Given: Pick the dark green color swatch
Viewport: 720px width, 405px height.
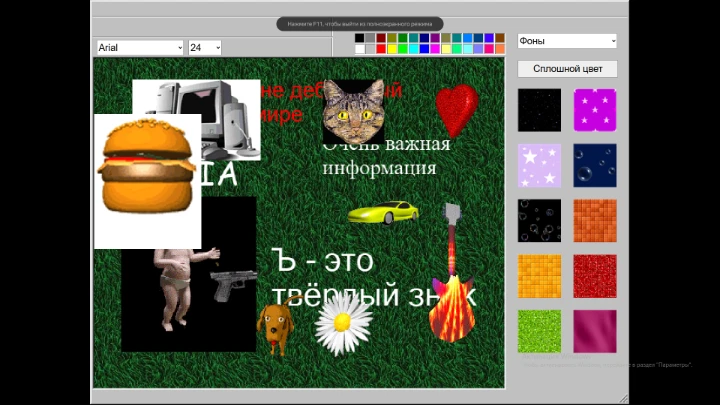Looking at the screenshot, I should point(403,38).
